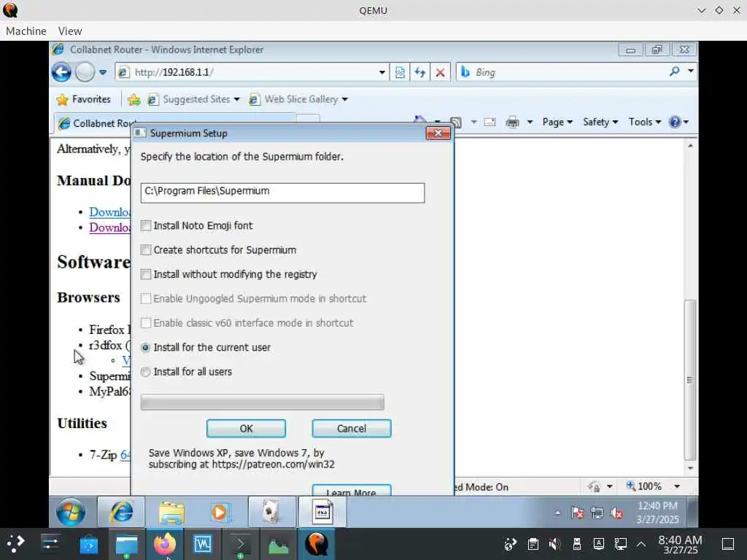Click the Learn More button
Screen dimensions: 747x560
352,491
